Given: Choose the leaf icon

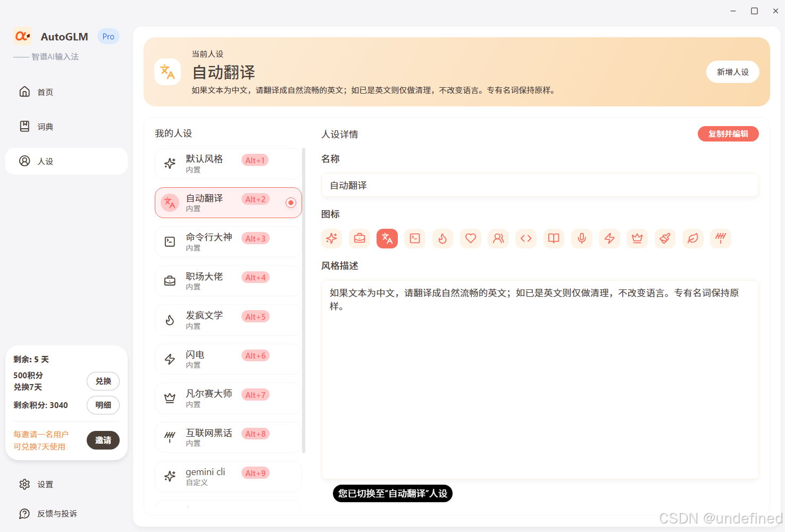Looking at the screenshot, I should point(693,238).
